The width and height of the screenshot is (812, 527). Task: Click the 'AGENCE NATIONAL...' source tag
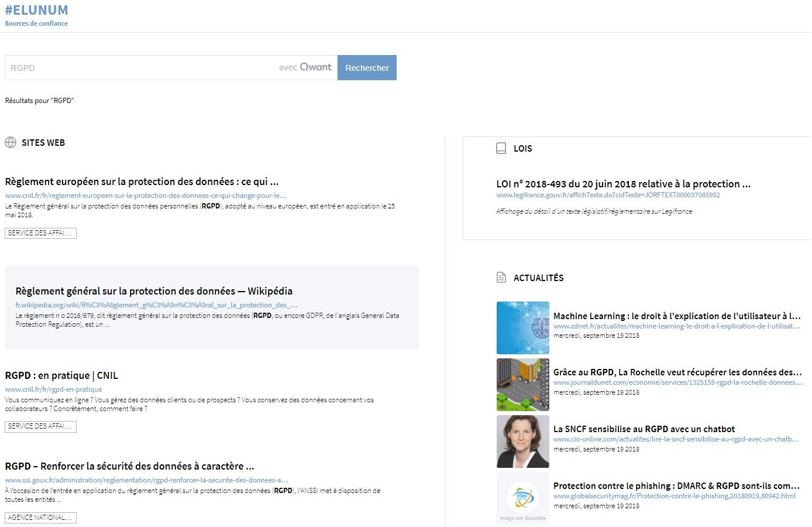pyautogui.click(x=40, y=518)
